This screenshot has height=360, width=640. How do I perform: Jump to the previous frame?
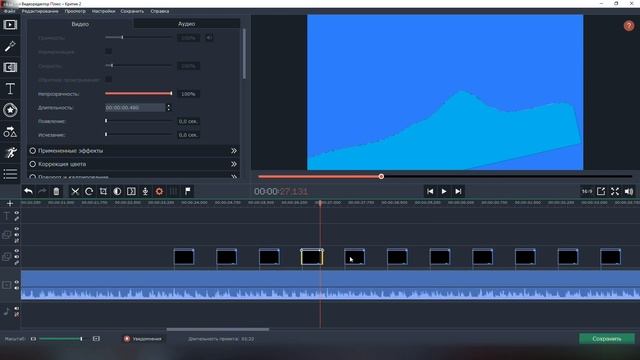pyautogui.click(x=430, y=191)
